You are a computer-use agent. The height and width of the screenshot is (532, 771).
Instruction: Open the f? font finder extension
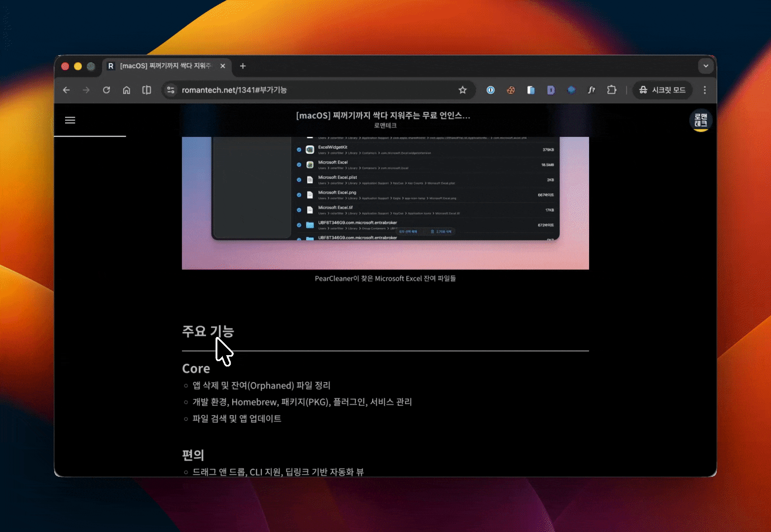[x=592, y=90]
